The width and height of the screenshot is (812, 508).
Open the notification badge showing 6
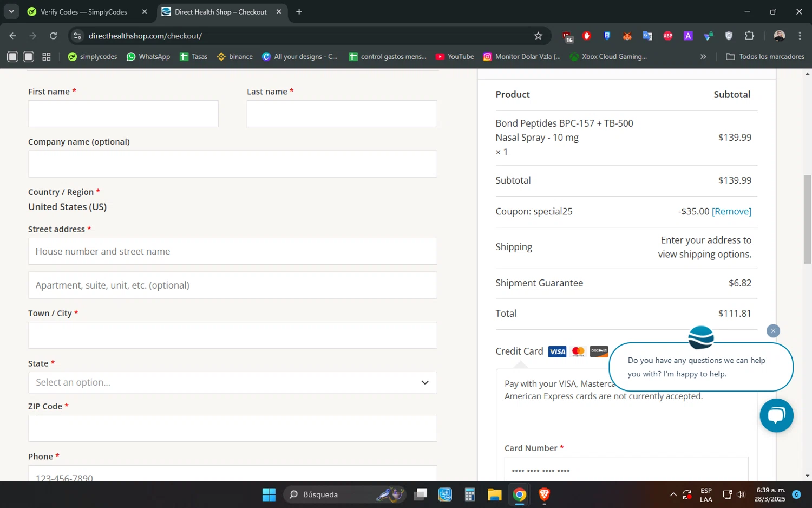coord(796,494)
